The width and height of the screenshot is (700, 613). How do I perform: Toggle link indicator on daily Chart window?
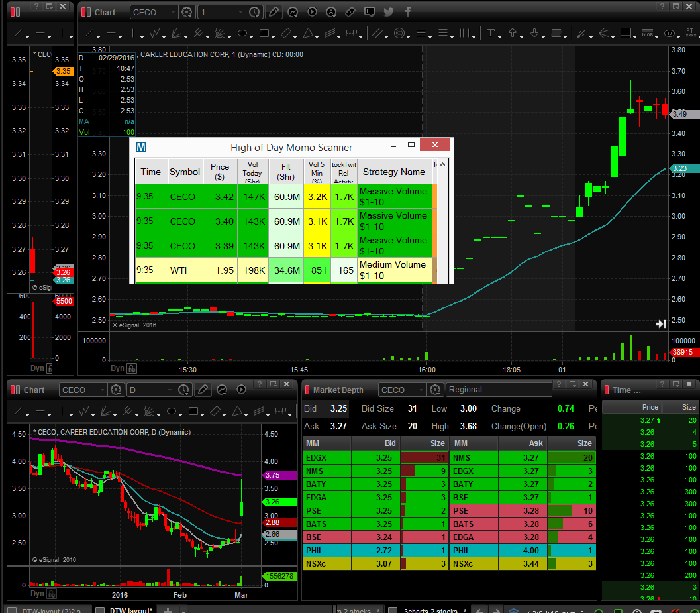15,390
